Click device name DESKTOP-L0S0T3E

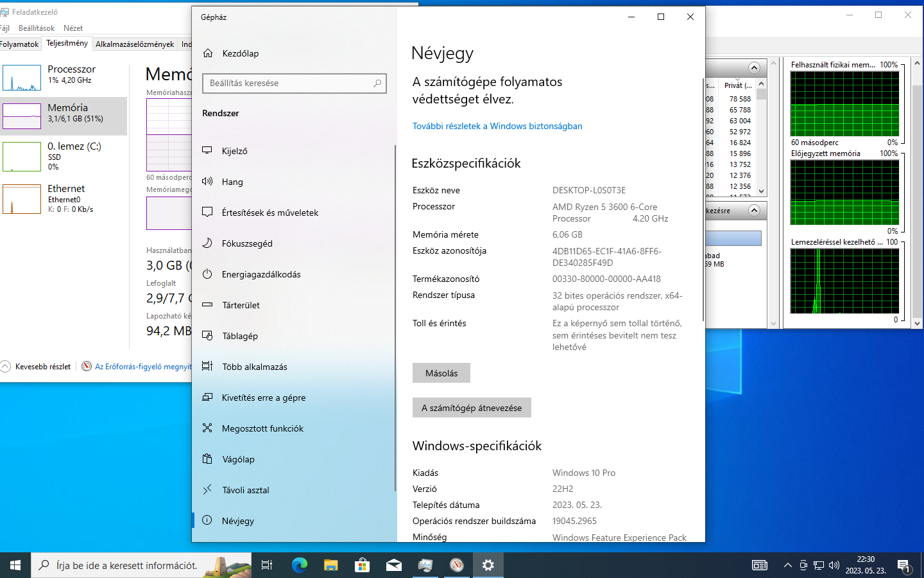tap(589, 190)
